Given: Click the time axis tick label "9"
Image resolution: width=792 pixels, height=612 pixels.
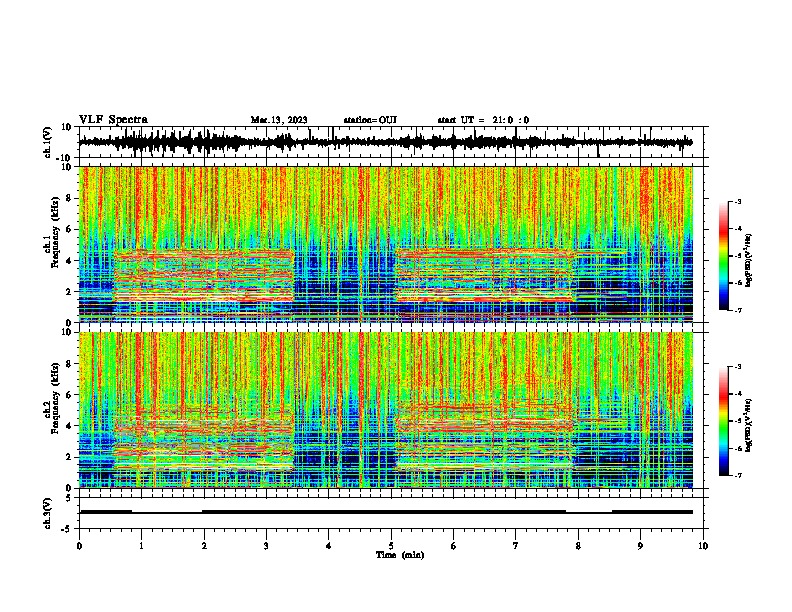Looking at the screenshot, I should click(640, 546).
